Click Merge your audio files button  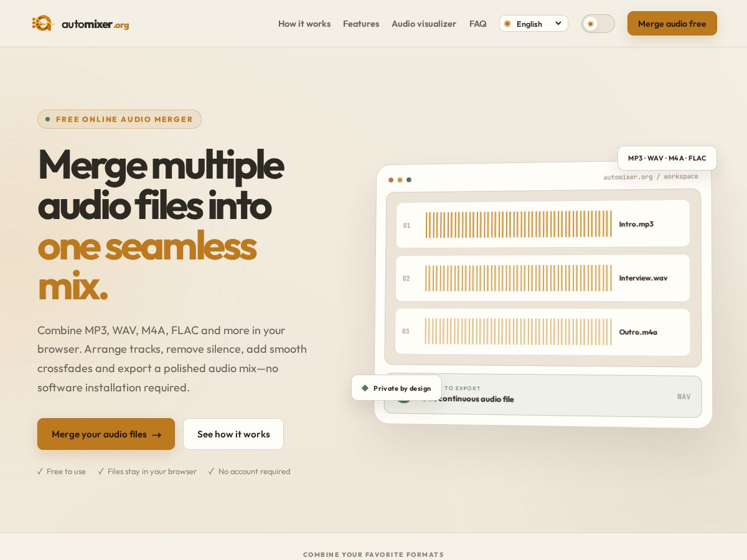click(106, 434)
